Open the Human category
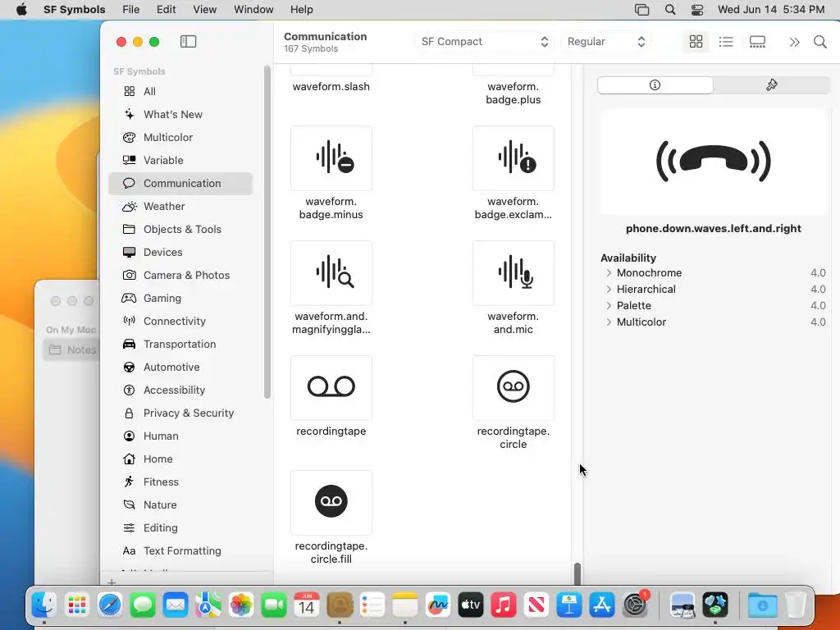This screenshot has width=840, height=630. [x=180, y=436]
